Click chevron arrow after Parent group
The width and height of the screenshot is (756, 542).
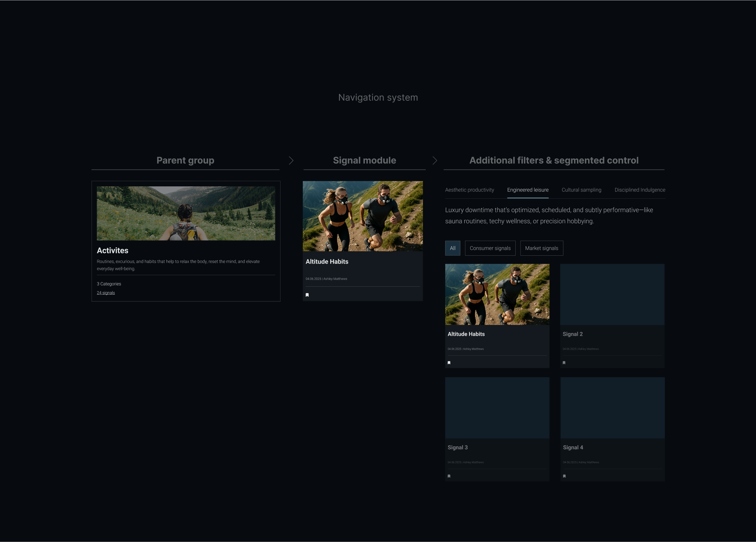291,160
